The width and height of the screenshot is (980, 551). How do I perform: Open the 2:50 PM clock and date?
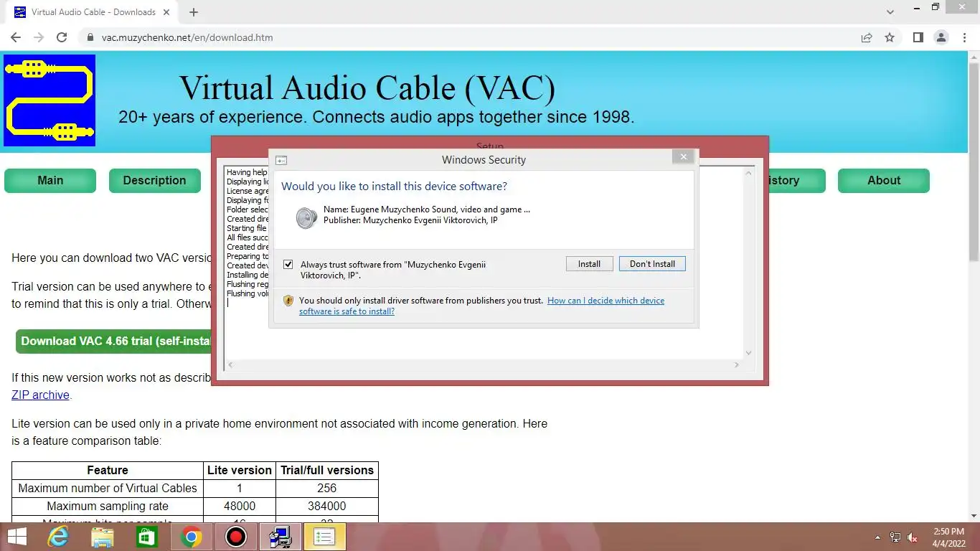pos(948,537)
